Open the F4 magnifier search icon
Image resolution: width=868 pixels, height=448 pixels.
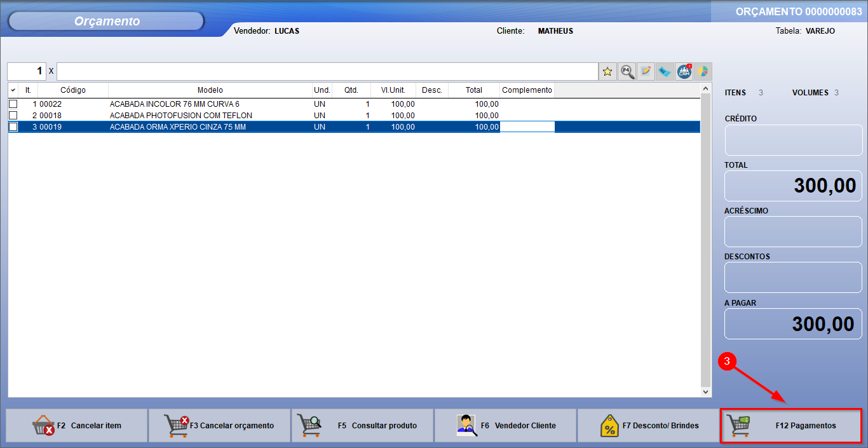click(x=627, y=71)
